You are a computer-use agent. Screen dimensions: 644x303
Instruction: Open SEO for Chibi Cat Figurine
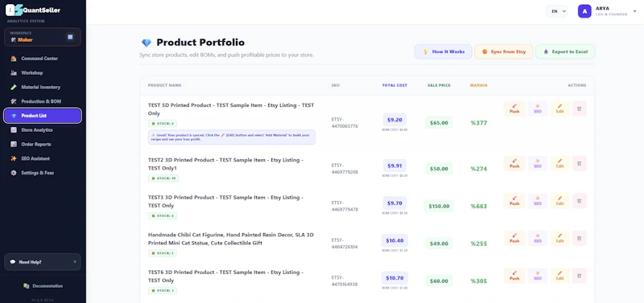pyautogui.click(x=537, y=238)
